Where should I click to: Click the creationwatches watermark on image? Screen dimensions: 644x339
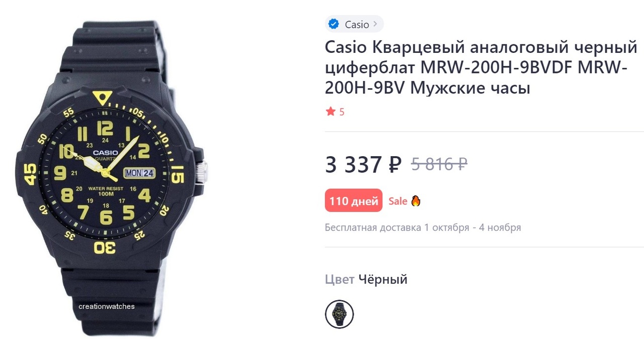[107, 306]
